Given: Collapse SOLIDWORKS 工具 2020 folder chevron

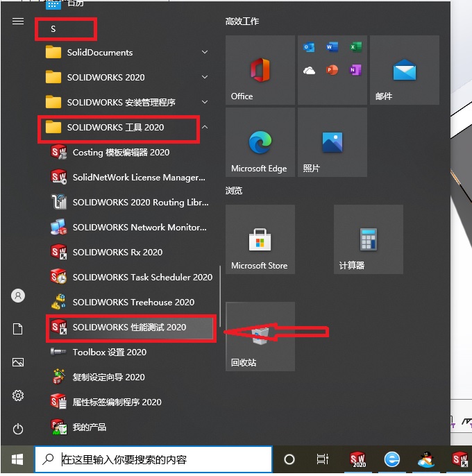Looking at the screenshot, I should 205,127.
